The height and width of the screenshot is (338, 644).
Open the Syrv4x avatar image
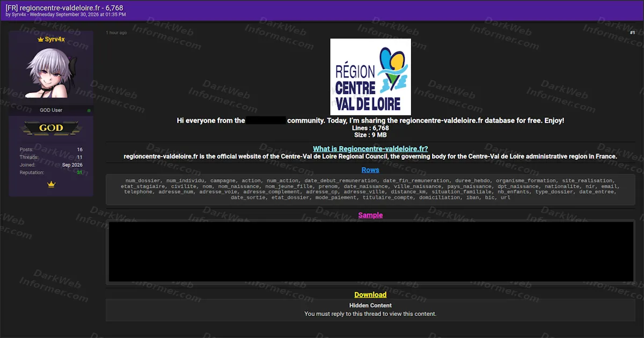click(51, 73)
